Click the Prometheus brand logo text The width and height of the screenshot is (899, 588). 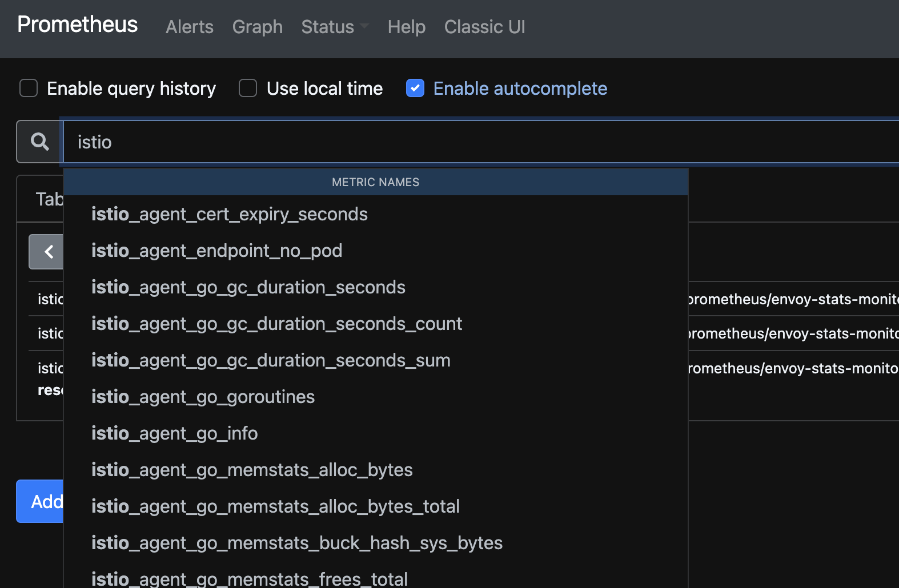[x=78, y=25]
